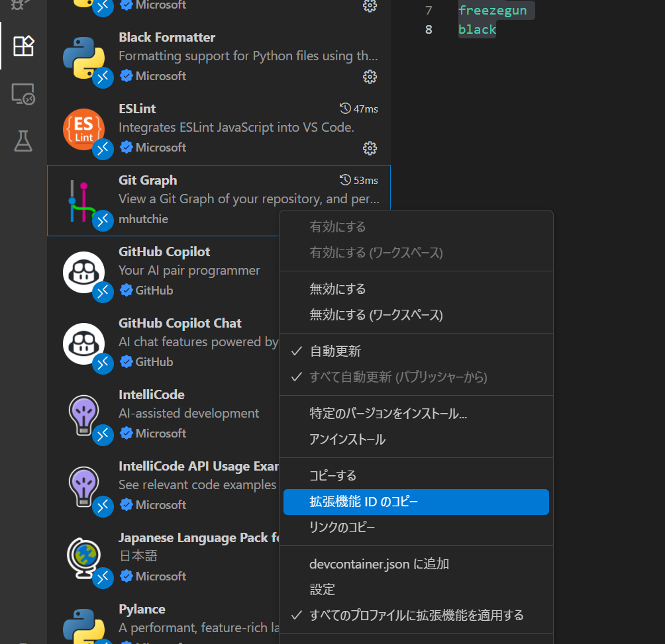Click remote badge on ESLint icon
This screenshot has height=644, width=665.
pos(103,149)
